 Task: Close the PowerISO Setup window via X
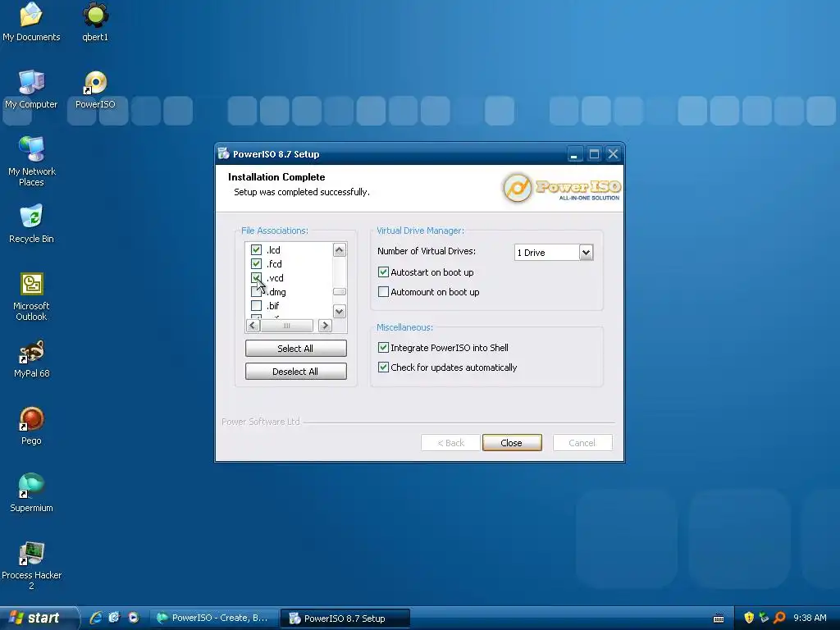click(613, 154)
